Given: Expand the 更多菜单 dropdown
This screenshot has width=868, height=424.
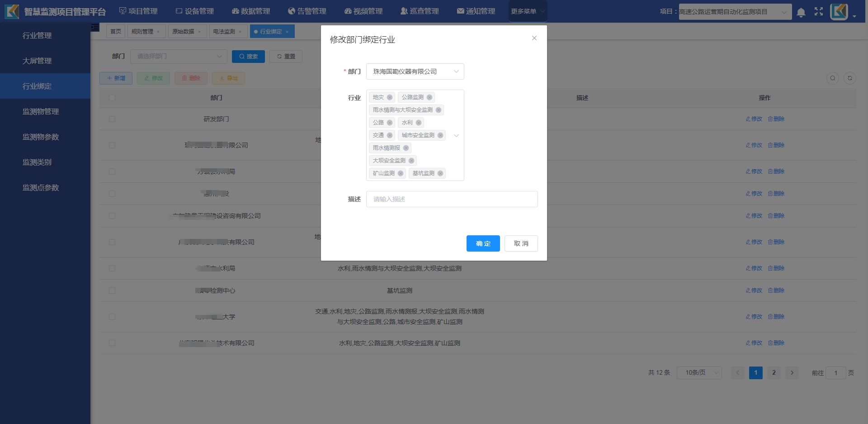Looking at the screenshot, I should (x=528, y=11).
